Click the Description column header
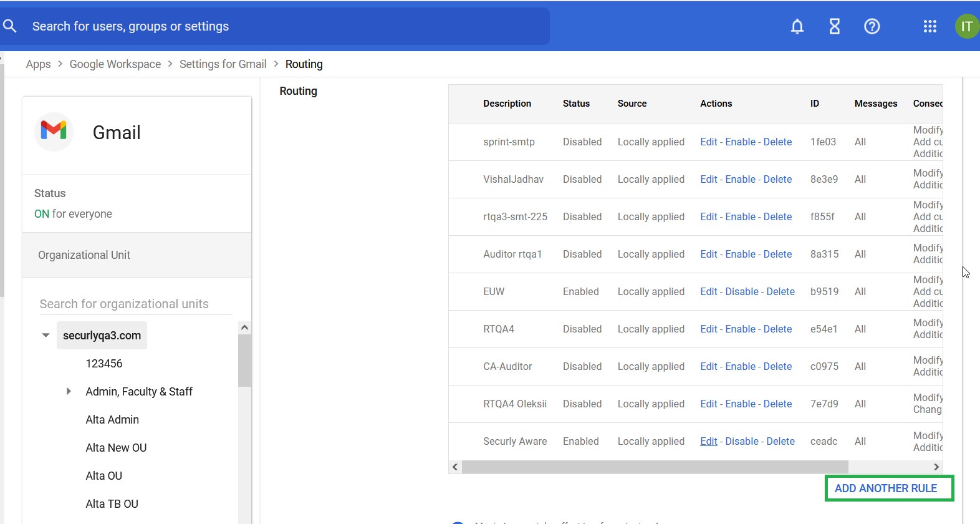980x524 pixels. pos(507,104)
